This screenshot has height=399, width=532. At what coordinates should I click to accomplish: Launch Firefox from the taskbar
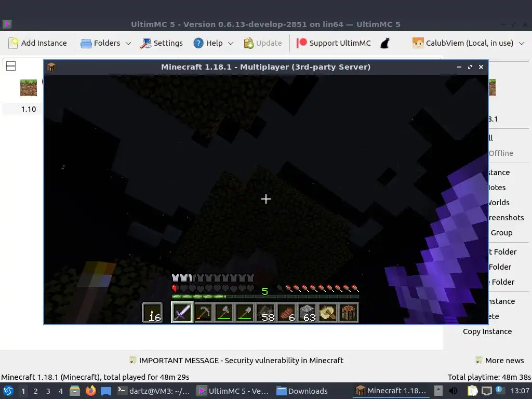[90, 391]
